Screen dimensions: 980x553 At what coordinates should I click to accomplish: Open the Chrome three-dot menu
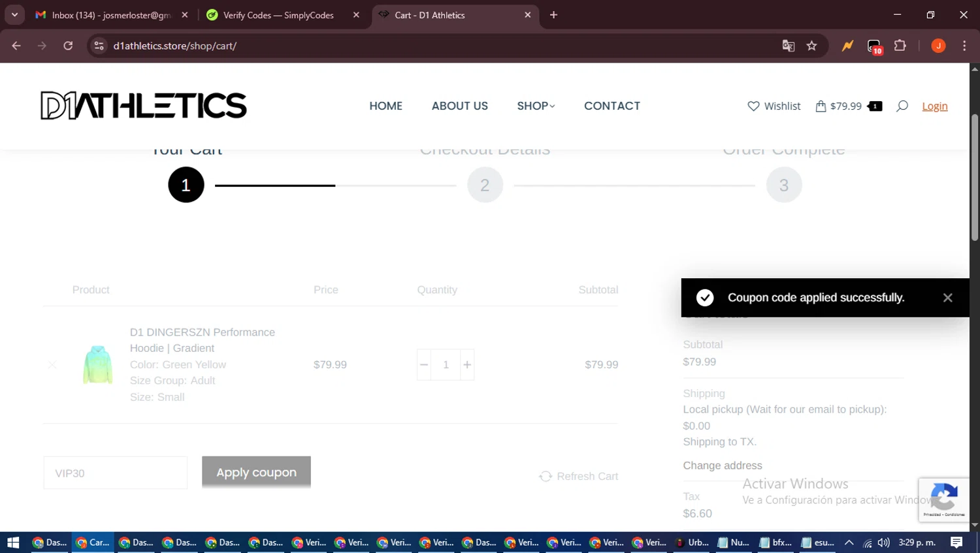[x=964, y=46]
